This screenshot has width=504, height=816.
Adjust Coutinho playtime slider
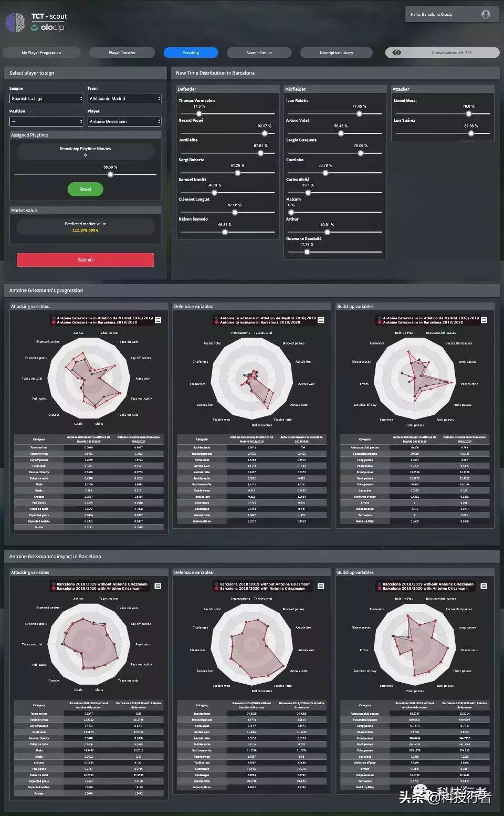(x=325, y=173)
